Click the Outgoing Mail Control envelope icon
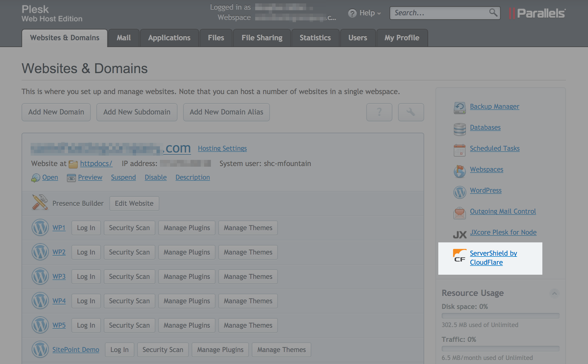Image resolution: width=588 pixels, height=364 pixels. coord(460,213)
